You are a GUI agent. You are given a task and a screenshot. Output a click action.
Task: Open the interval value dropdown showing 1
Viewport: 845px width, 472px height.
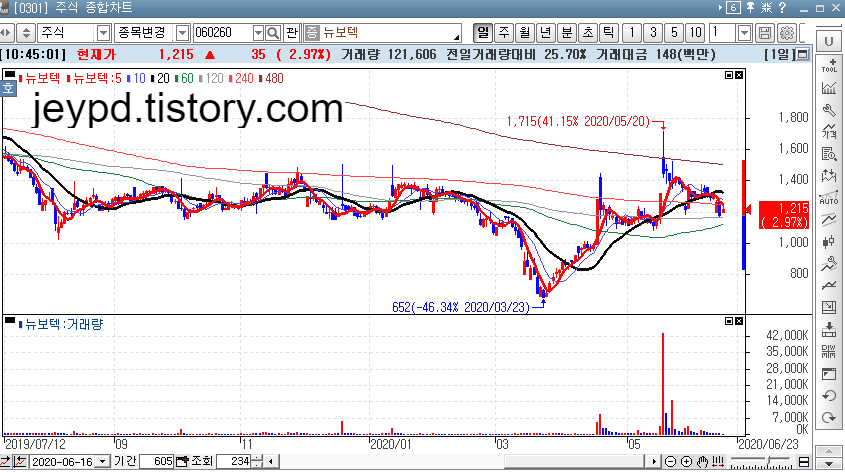(x=744, y=33)
